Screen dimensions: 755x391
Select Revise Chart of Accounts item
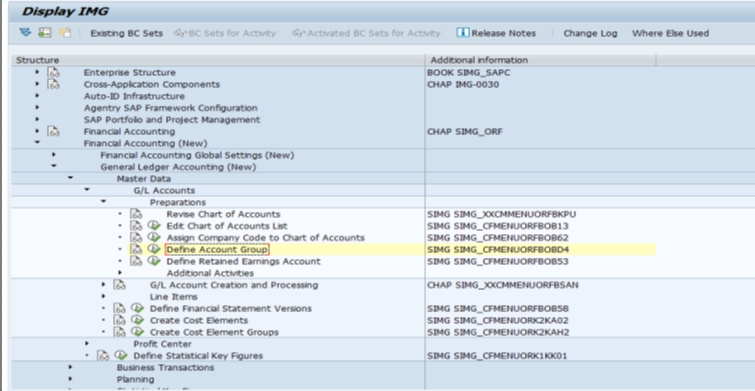click(223, 214)
